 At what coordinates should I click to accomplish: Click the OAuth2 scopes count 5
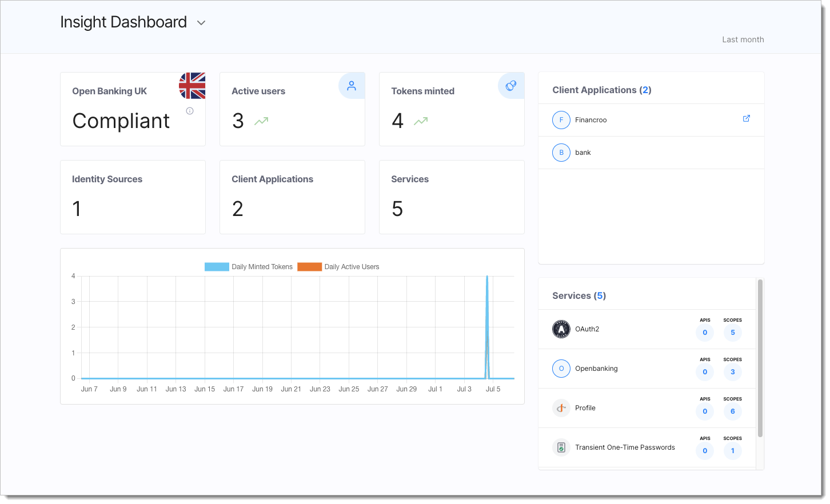point(733,333)
